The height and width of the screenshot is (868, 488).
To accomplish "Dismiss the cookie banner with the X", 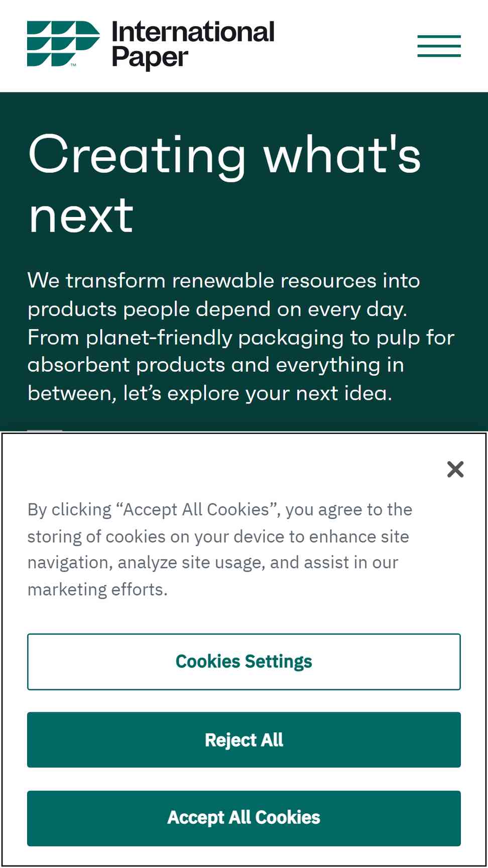I will point(455,469).
